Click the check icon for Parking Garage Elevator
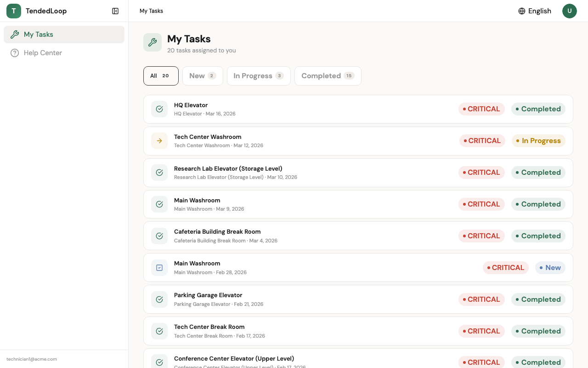 pos(159,299)
